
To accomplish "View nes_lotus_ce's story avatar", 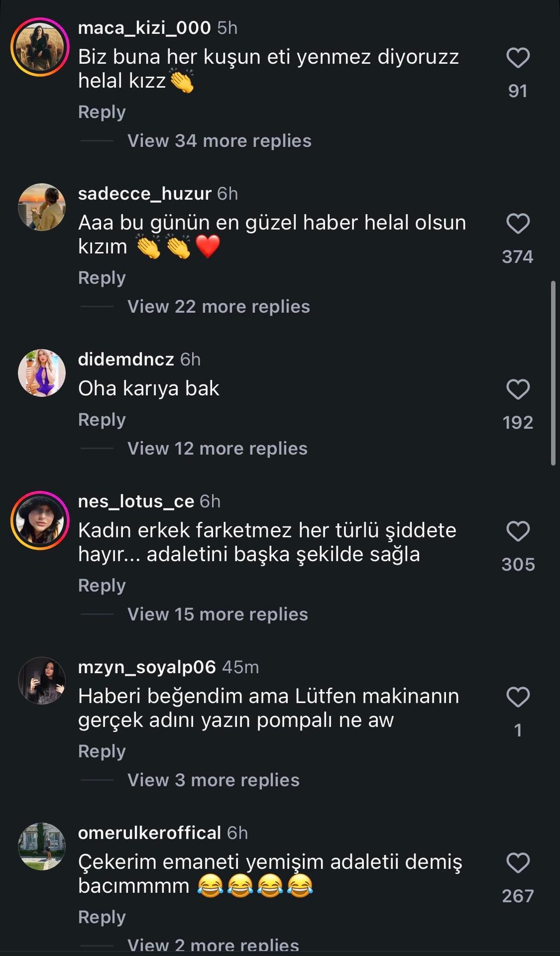I will click(x=40, y=520).
